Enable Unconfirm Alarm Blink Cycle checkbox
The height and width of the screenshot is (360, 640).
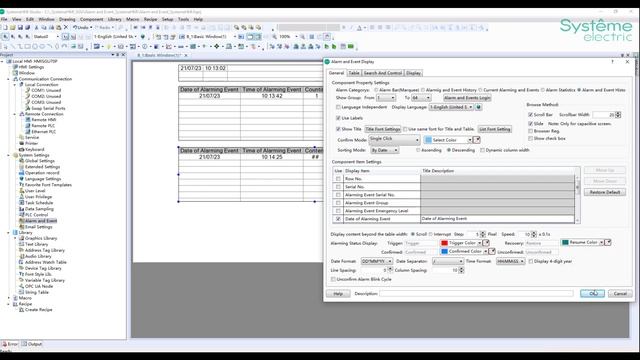333,279
